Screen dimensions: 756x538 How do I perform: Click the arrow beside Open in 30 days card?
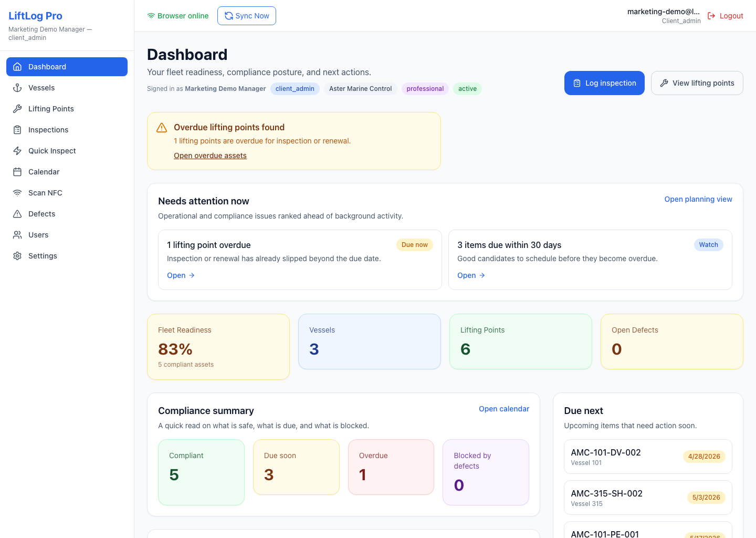pos(482,275)
